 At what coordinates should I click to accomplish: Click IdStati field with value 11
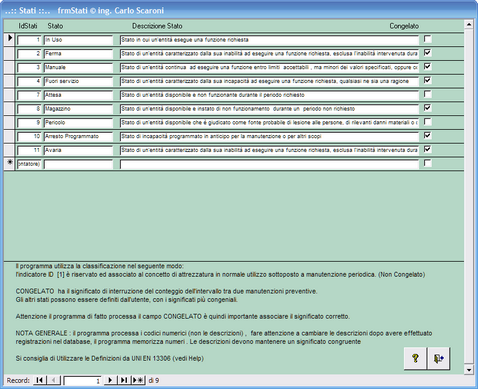click(29, 150)
